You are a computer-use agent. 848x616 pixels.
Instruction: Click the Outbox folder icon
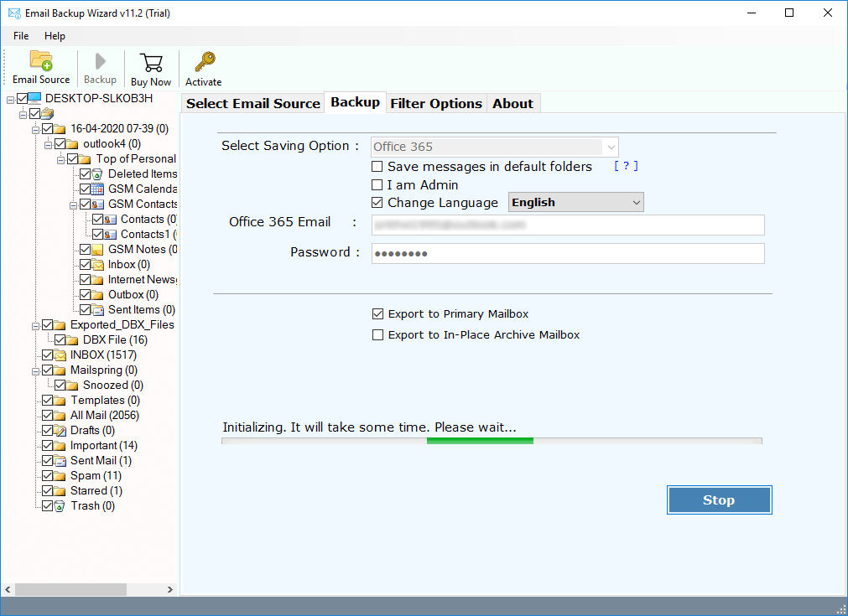pos(97,295)
